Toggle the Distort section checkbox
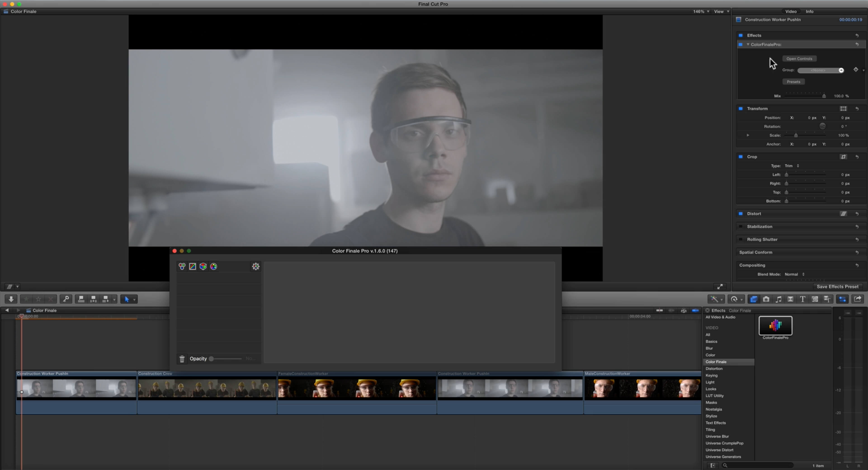 (741, 214)
